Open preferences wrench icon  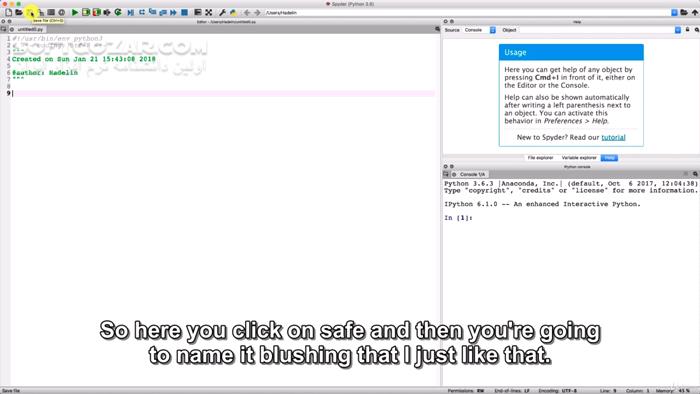coord(222,12)
